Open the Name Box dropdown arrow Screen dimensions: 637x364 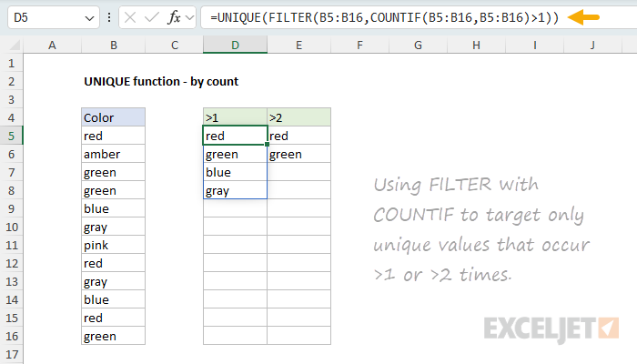pos(89,18)
